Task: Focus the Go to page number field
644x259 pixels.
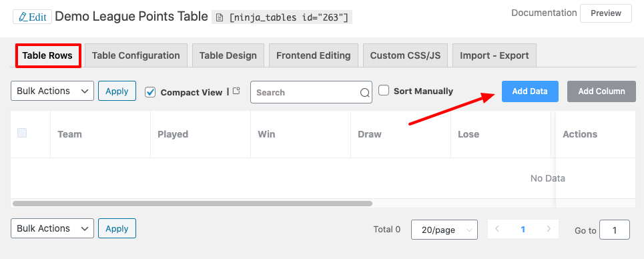Action: point(614,230)
